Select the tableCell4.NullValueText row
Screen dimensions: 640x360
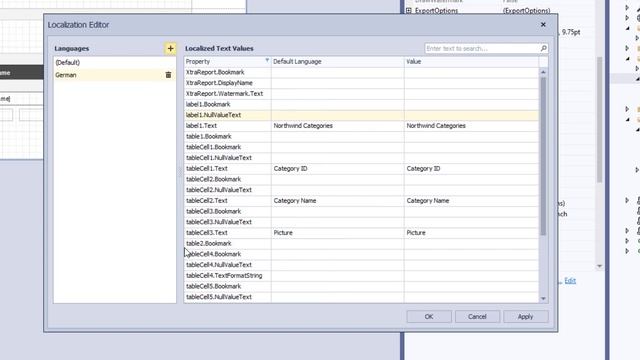point(361,264)
